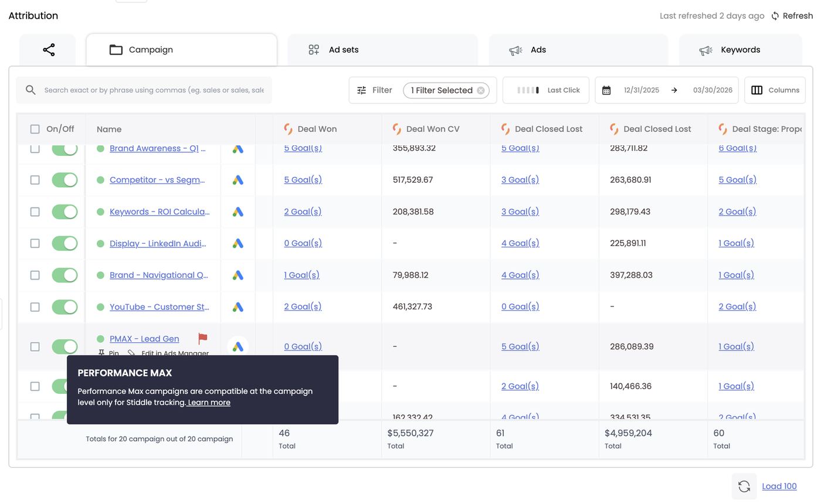Select the 12/31/2025 start date
The image size is (821, 504).
(642, 90)
